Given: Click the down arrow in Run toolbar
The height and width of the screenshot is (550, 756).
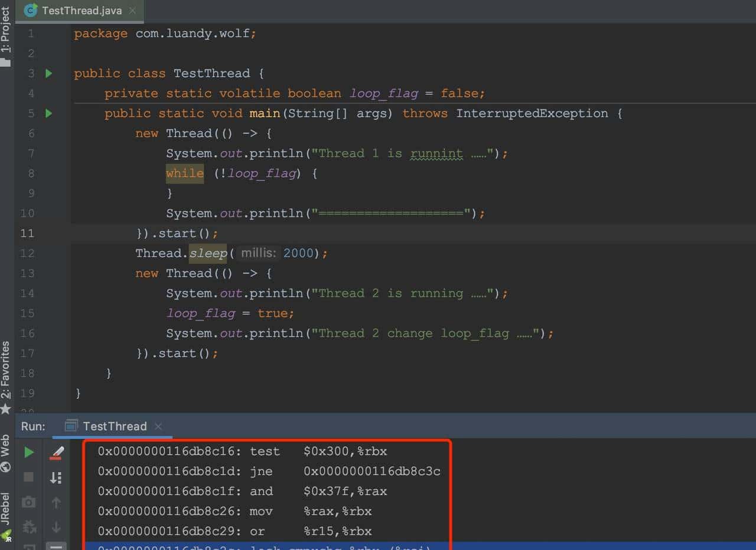Looking at the screenshot, I should 57,527.
